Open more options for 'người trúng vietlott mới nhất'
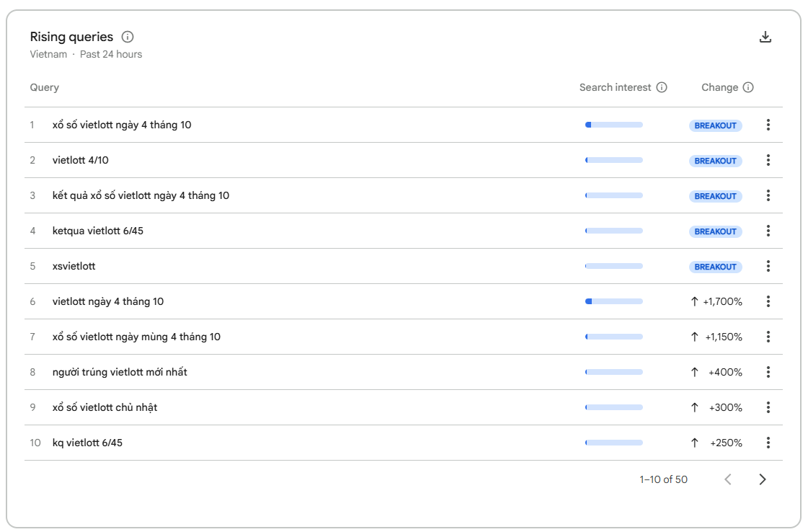This screenshot has height=532, width=808. coord(768,372)
